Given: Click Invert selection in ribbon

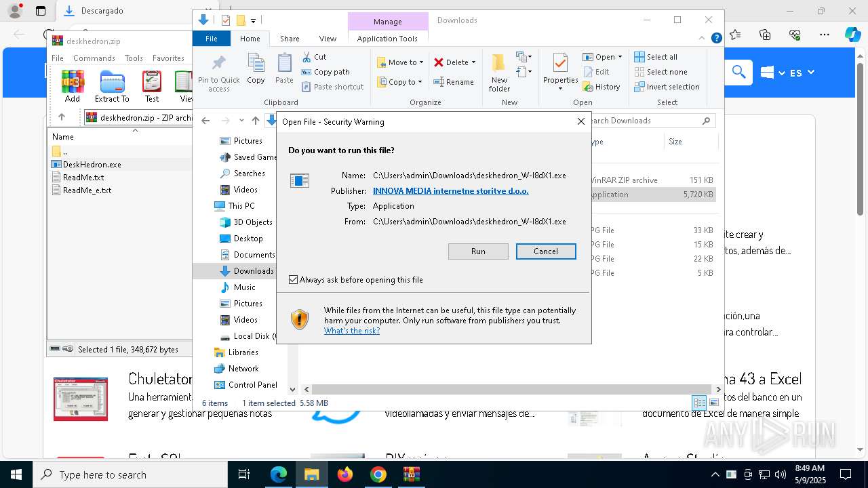Looking at the screenshot, I should (x=667, y=87).
